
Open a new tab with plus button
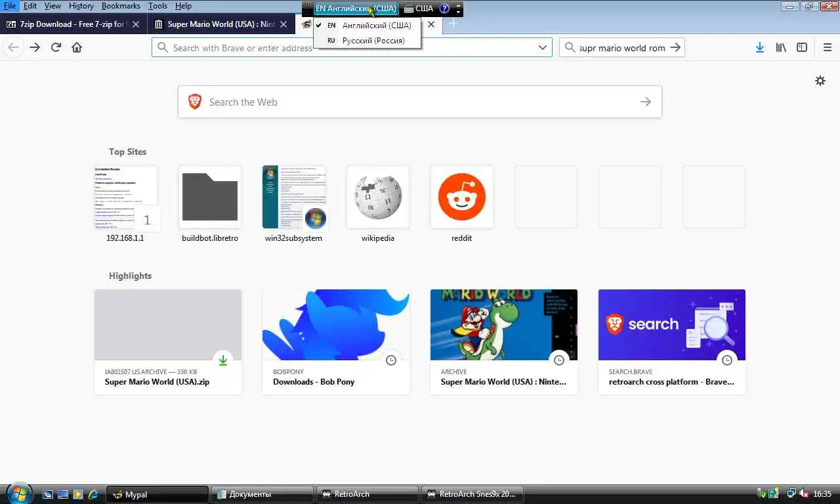tap(453, 24)
